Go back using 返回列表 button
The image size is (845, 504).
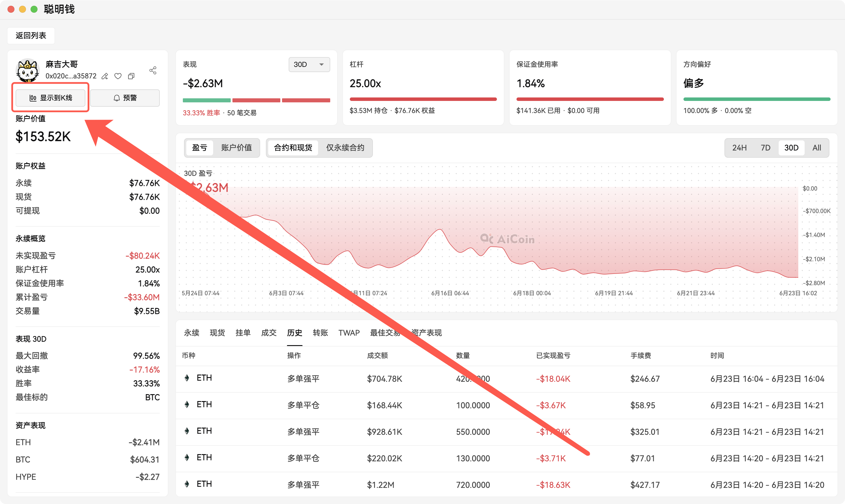pyautogui.click(x=31, y=36)
